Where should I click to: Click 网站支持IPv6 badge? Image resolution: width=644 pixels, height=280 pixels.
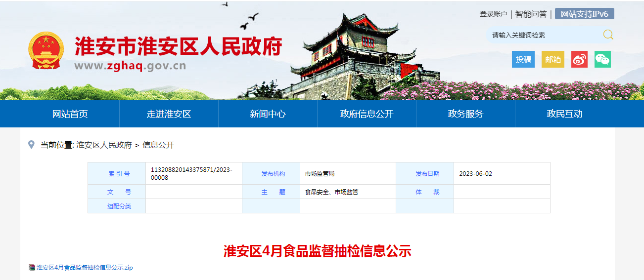585,14
